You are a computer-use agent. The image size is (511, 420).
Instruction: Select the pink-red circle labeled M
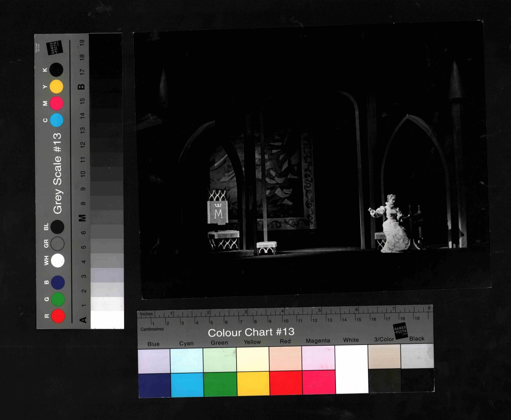pyautogui.click(x=56, y=104)
